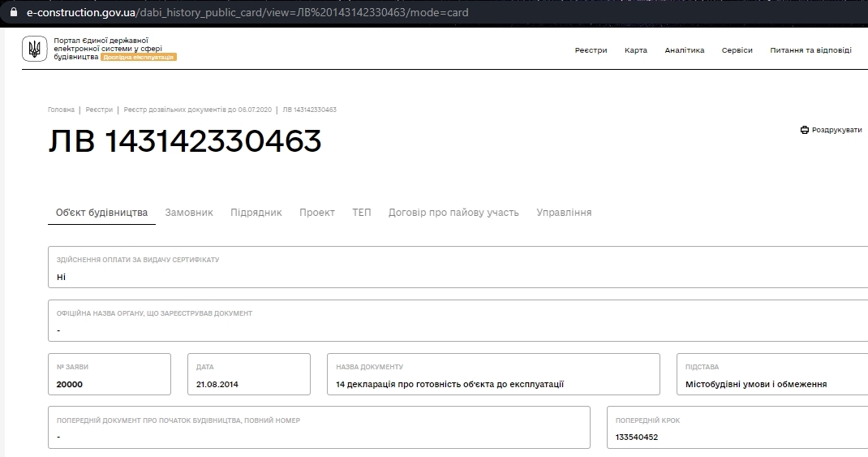Open Договір про пайову участь tab
Screen dimensions: 868x457
pyautogui.click(x=453, y=213)
